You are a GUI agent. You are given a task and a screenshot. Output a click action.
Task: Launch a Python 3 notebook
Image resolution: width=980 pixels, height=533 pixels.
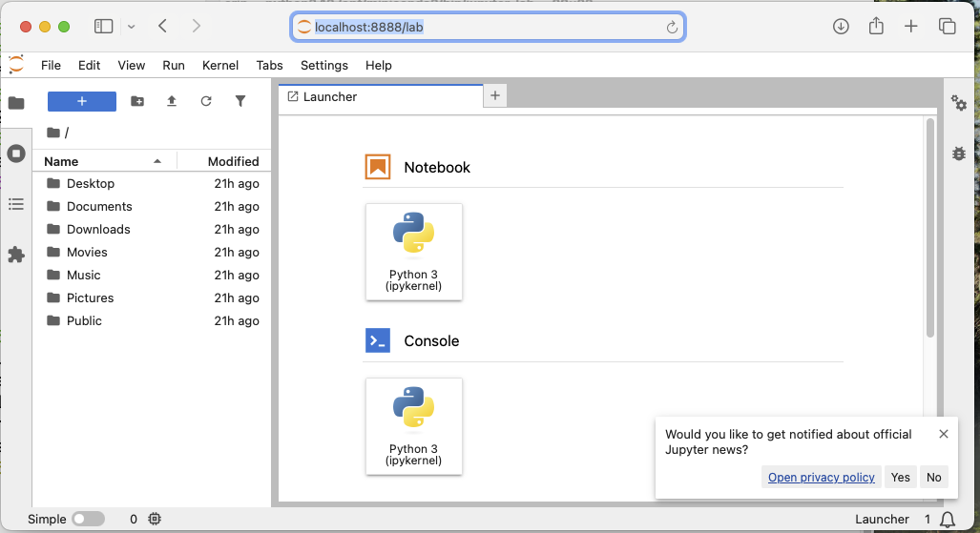pos(414,252)
